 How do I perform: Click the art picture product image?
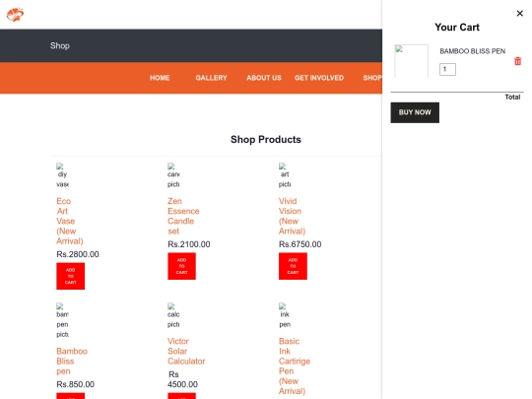[285, 175]
